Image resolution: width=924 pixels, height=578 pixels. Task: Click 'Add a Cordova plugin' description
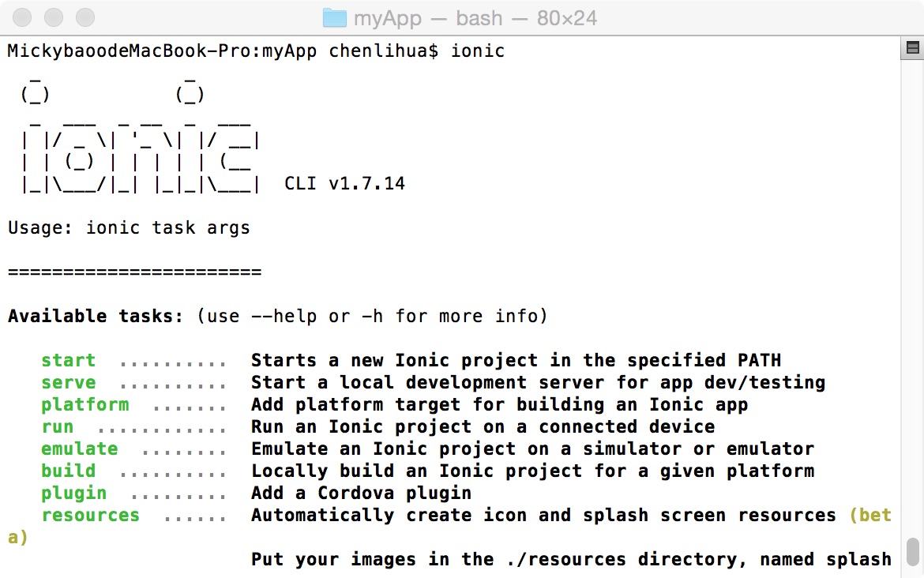tap(361, 494)
